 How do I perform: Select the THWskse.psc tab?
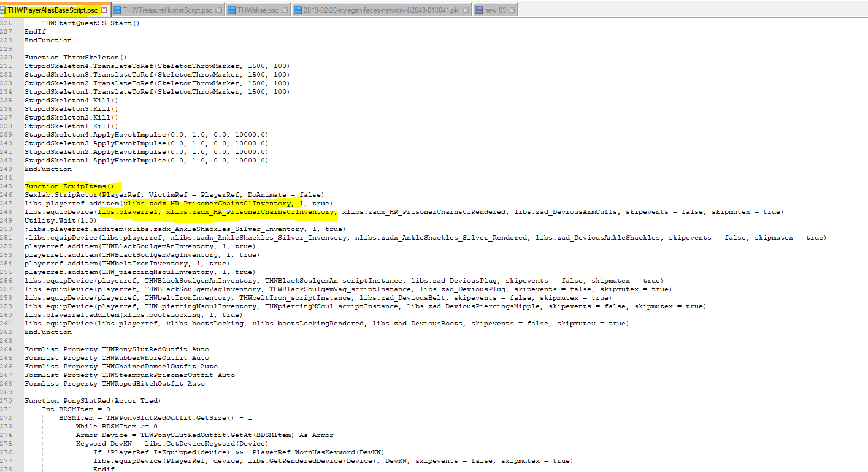(x=258, y=10)
